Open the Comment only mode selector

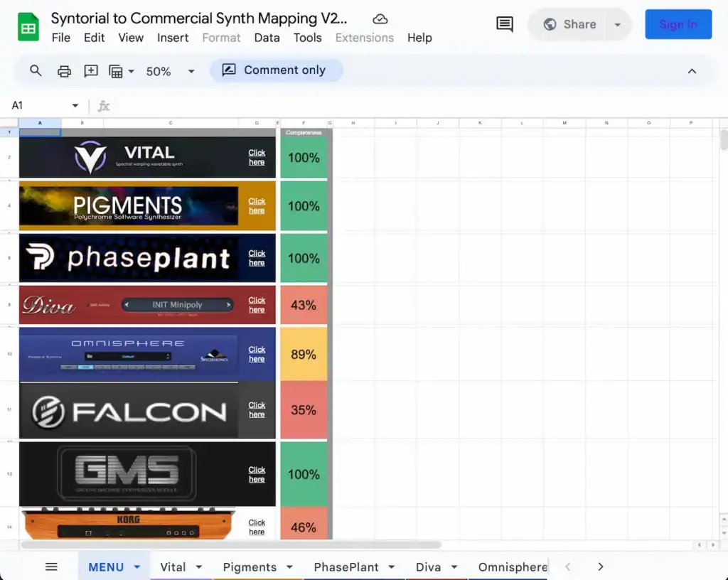[276, 70]
